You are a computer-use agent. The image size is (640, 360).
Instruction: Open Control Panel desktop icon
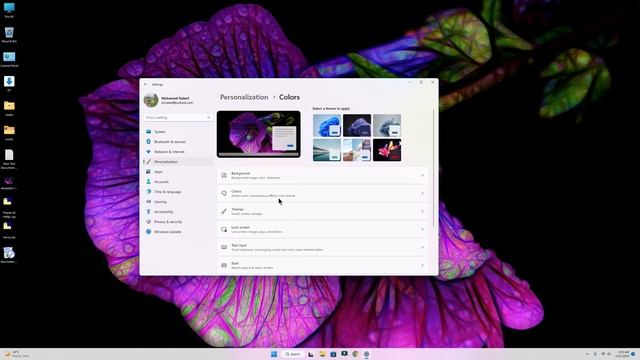coord(9,59)
